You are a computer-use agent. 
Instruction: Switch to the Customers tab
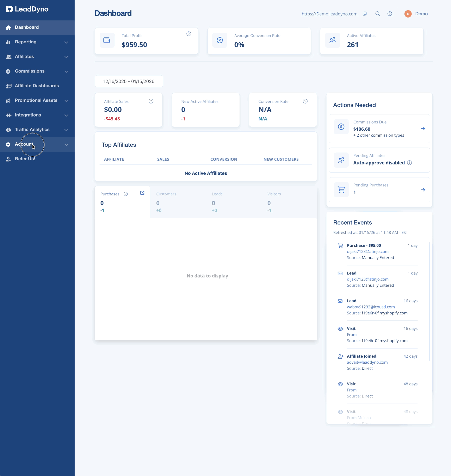click(x=178, y=202)
